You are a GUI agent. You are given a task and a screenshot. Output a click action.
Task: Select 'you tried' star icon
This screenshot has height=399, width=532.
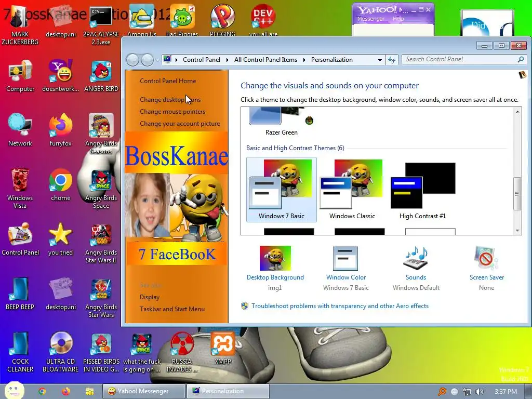[60, 239]
